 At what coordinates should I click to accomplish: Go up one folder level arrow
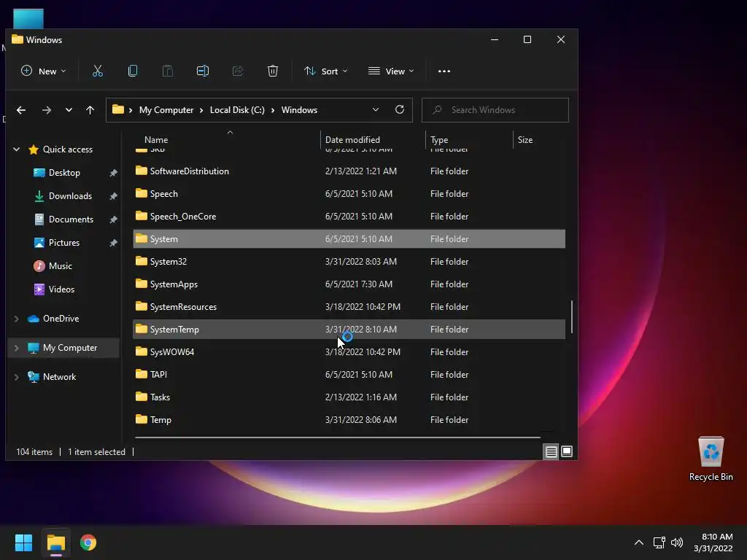[x=90, y=110]
